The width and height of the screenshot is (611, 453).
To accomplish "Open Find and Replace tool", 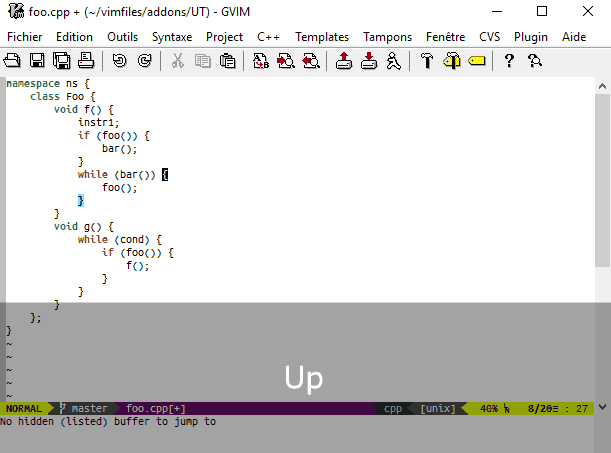I will [x=261, y=61].
